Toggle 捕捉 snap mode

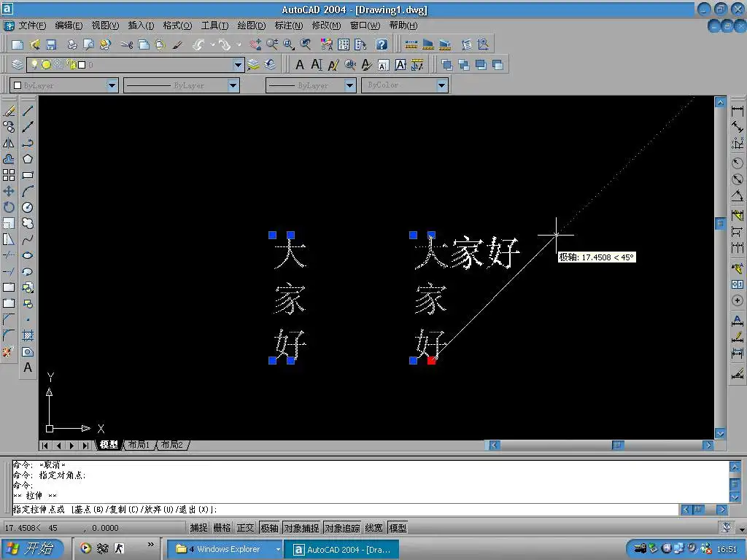pos(198,528)
